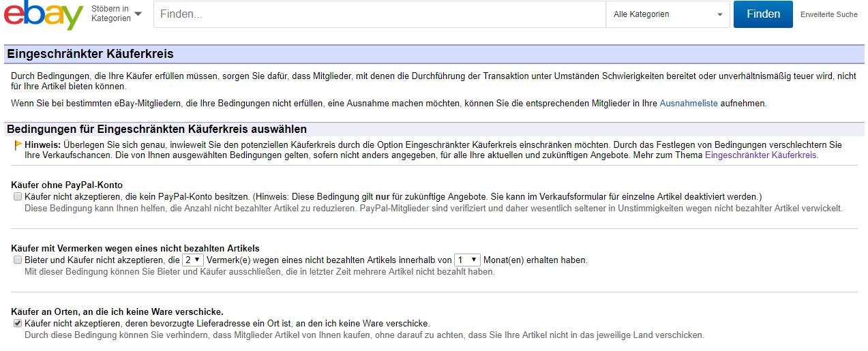The image size is (868, 351).
Task: Focus the Finden search input field
Action: [x=379, y=14]
